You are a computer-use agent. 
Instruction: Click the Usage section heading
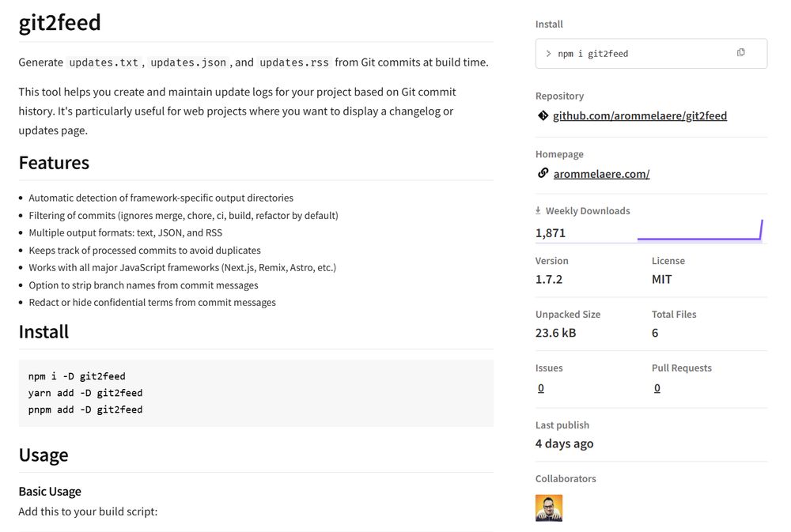click(44, 455)
